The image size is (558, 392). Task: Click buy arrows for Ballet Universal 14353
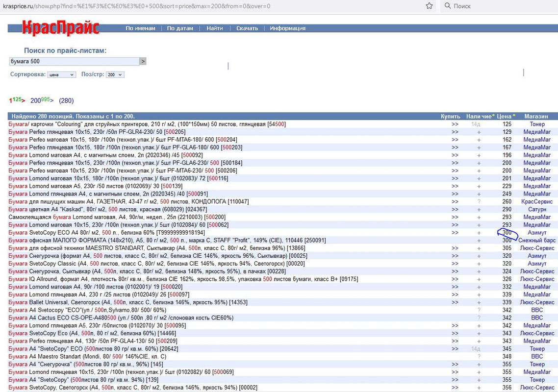455,302
